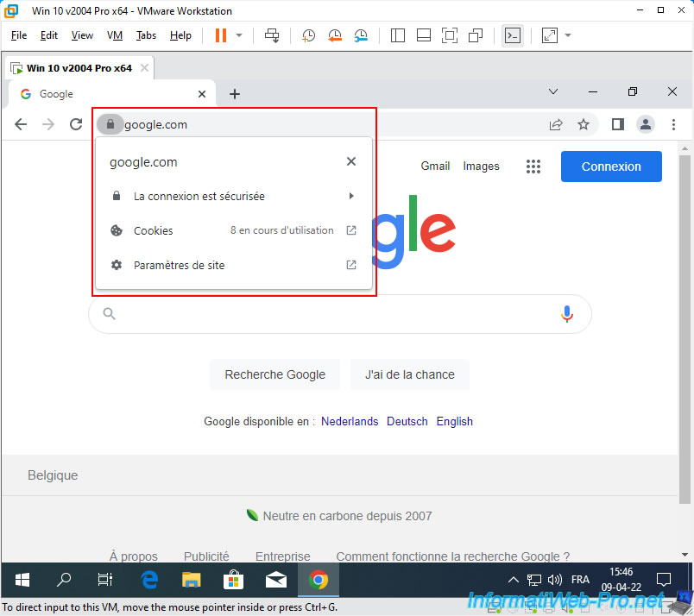Open the snapshot manager

[361, 35]
